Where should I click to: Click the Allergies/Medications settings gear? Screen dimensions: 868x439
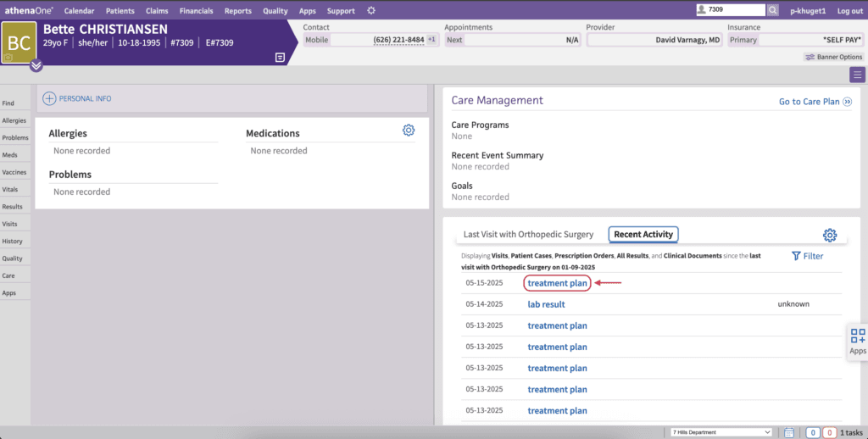click(x=409, y=131)
